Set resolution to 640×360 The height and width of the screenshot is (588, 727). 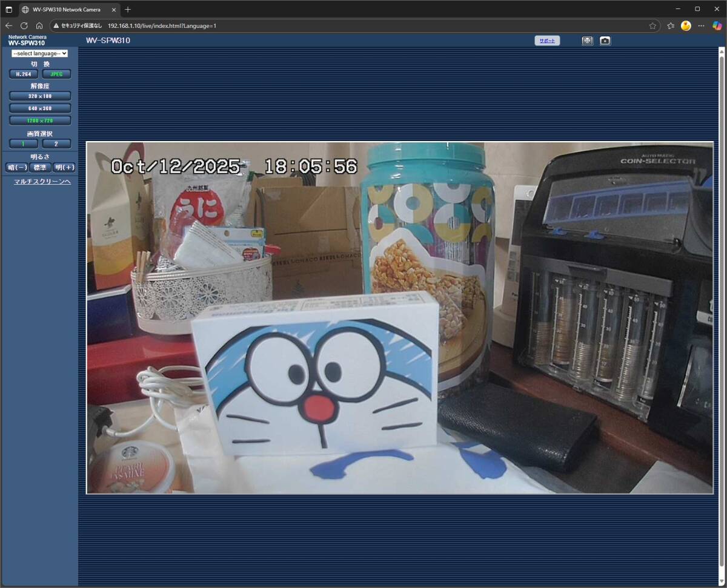pos(40,108)
